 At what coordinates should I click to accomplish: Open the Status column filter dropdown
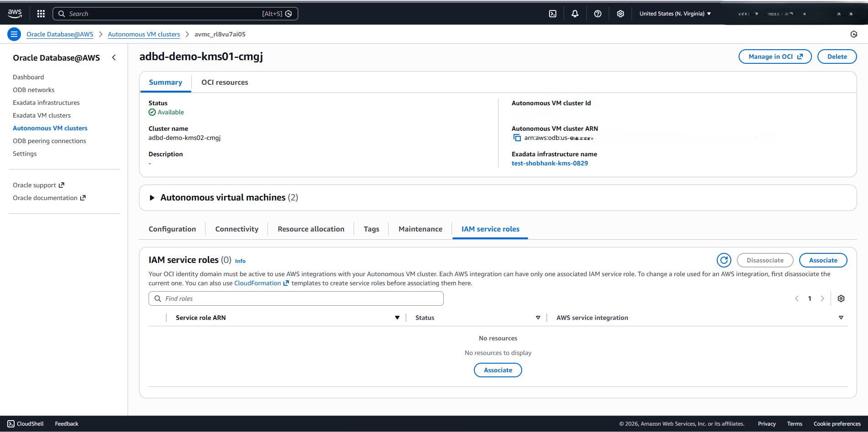538,318
